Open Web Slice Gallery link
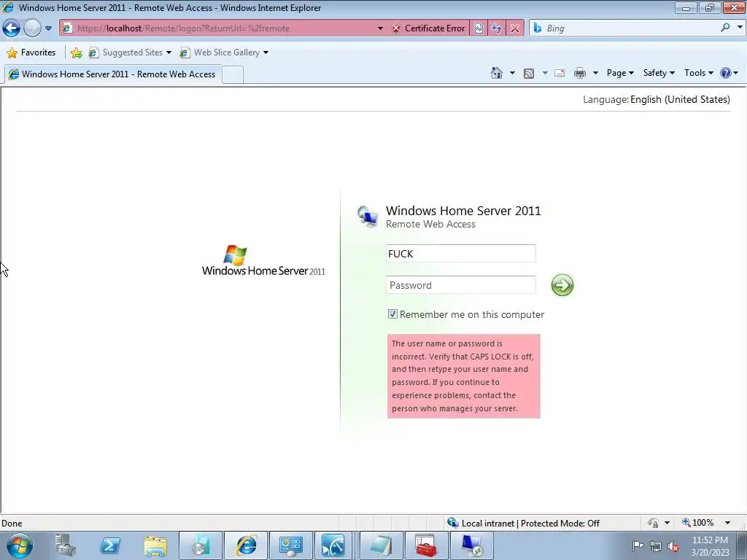Viewport: 747px width, 560px height. pyautogui.click(x=224, y=52)
